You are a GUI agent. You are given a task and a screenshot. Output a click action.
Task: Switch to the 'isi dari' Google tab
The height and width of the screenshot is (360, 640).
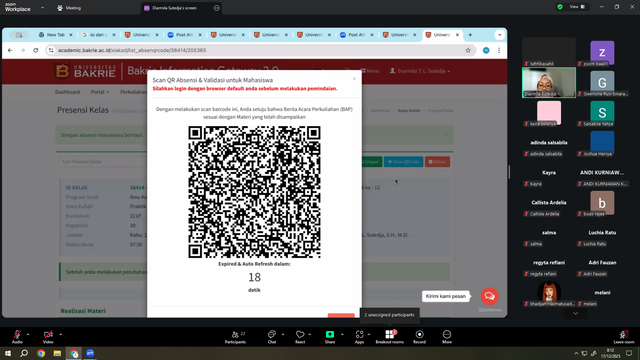tap(99, 35)
